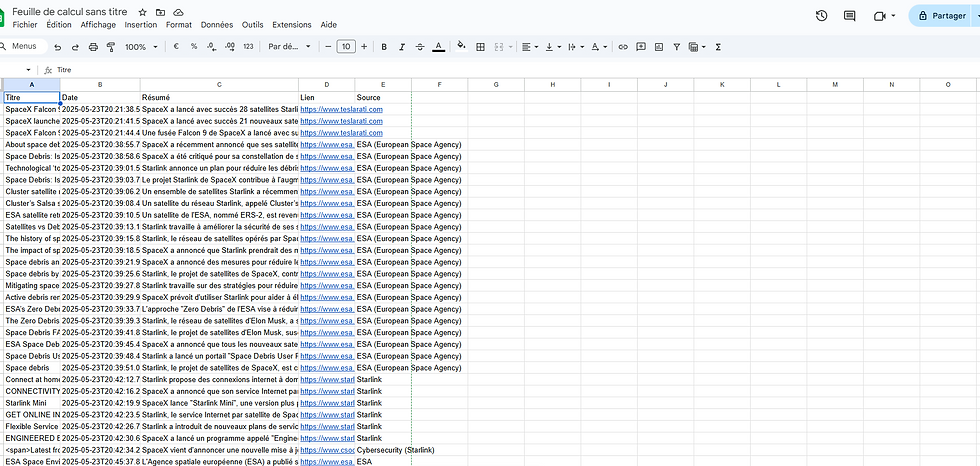Open filter views dropdown

[x=697, y=47]
